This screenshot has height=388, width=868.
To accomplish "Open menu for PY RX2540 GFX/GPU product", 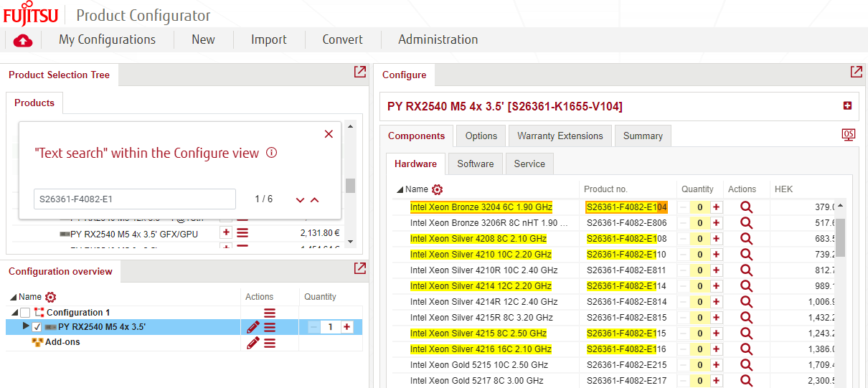I will pos(242,233).
